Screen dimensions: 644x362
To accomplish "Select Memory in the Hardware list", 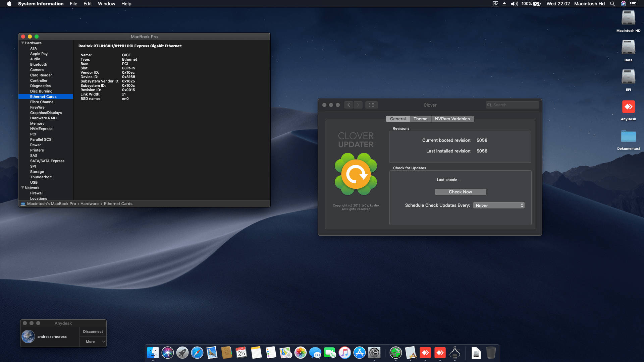I will pos(37,123).
